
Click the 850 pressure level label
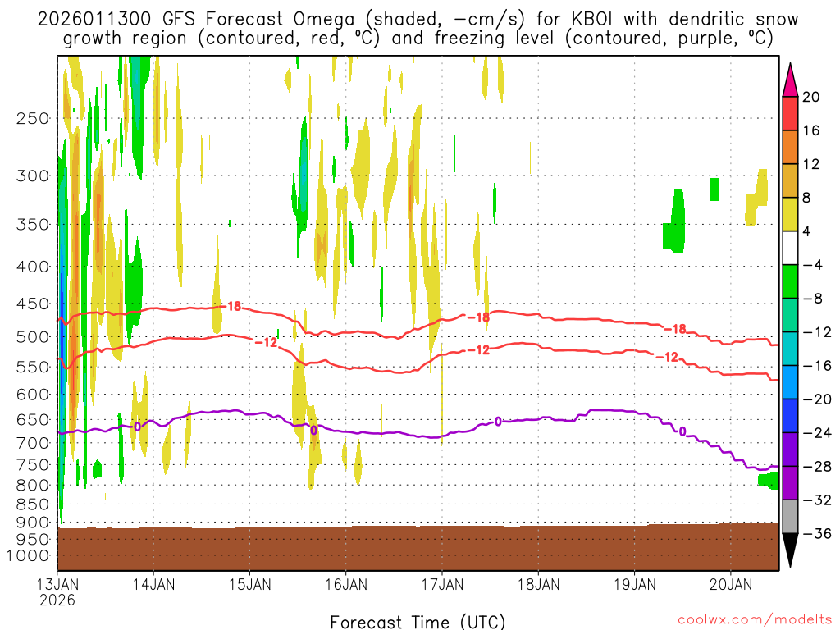[x=33, y=504]
